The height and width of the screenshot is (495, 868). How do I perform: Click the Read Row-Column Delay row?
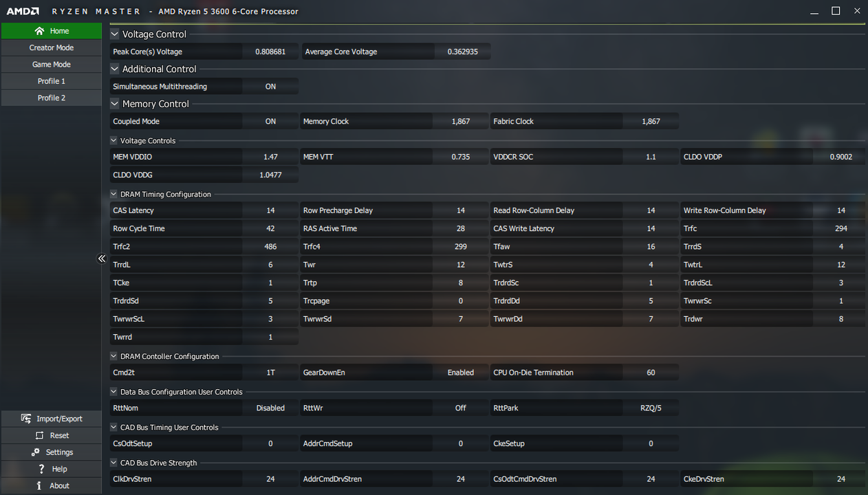coord(585,210)
